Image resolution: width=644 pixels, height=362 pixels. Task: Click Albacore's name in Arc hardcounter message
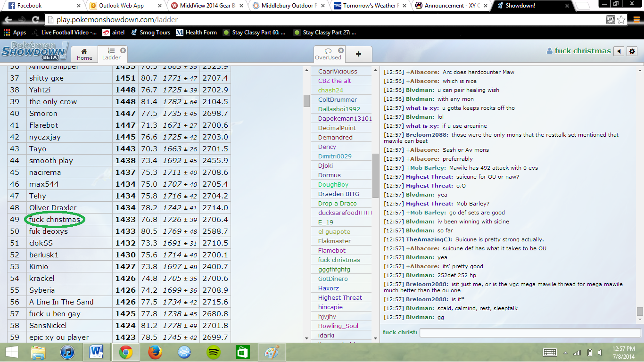click(x=425, y=72)
